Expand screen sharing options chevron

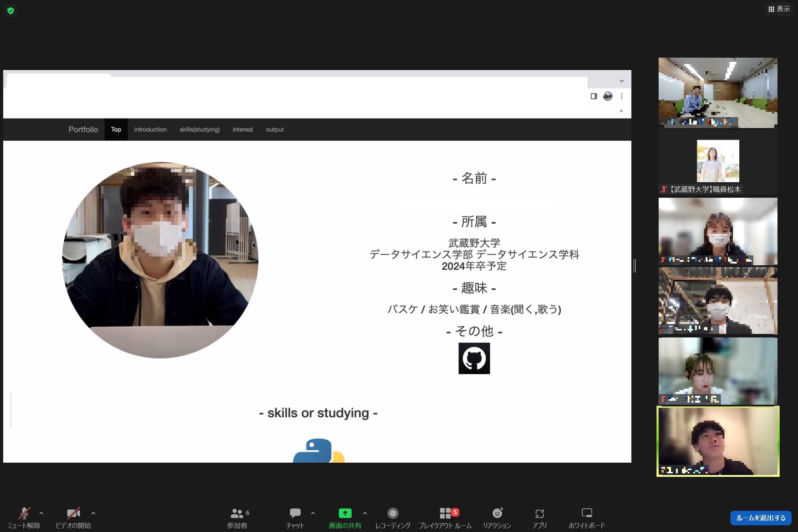(x=365, y=514)
